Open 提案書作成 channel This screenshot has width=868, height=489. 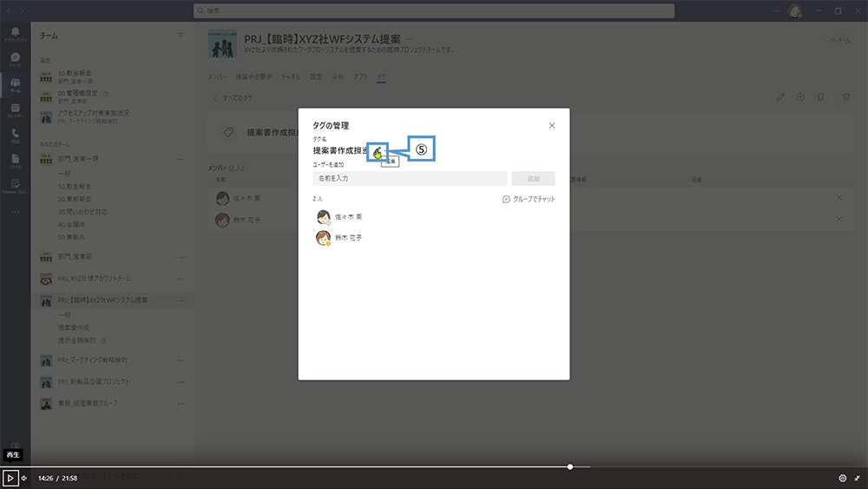coord(74,327)
